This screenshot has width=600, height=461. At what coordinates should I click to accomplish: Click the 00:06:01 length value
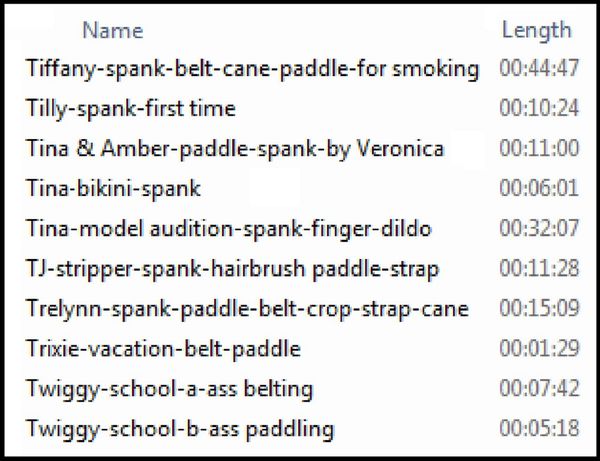539,188
